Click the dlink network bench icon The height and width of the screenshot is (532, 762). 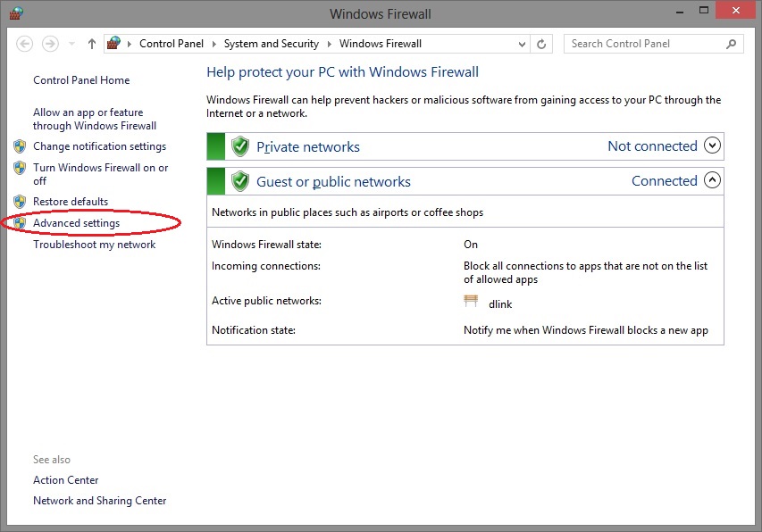(x=471, y=301)
